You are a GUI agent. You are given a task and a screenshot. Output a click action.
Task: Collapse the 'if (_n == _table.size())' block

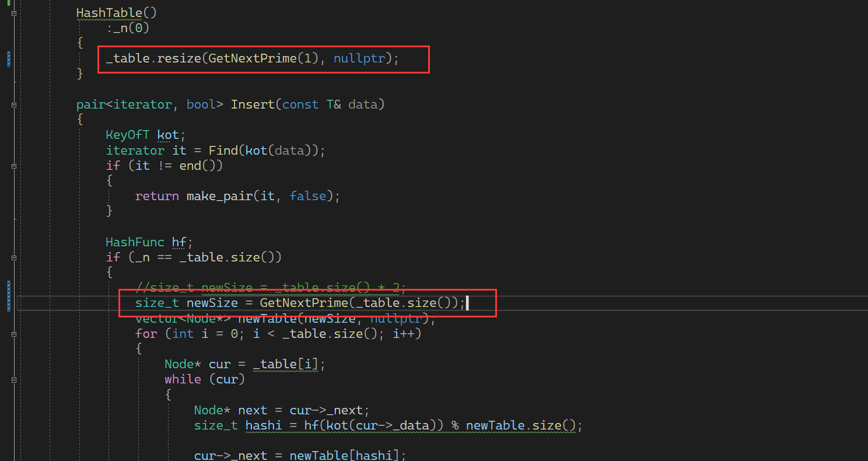(13, 257)
